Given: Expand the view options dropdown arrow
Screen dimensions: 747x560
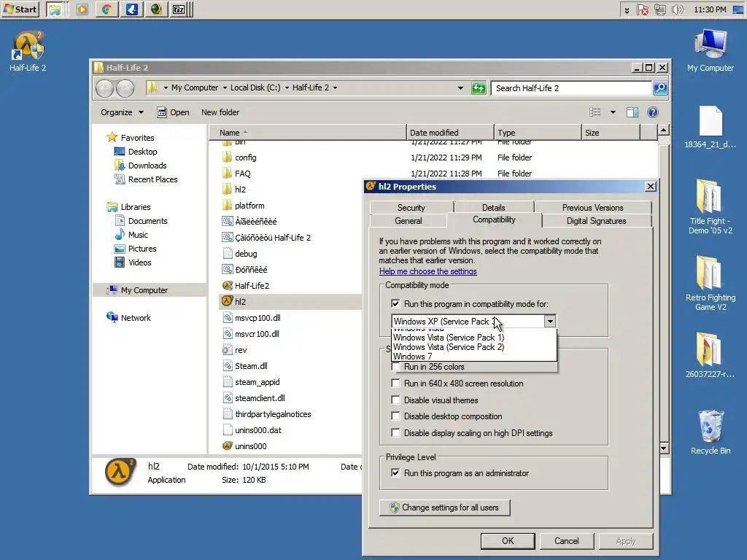Looking at the screenshot, I should [613, 112].
